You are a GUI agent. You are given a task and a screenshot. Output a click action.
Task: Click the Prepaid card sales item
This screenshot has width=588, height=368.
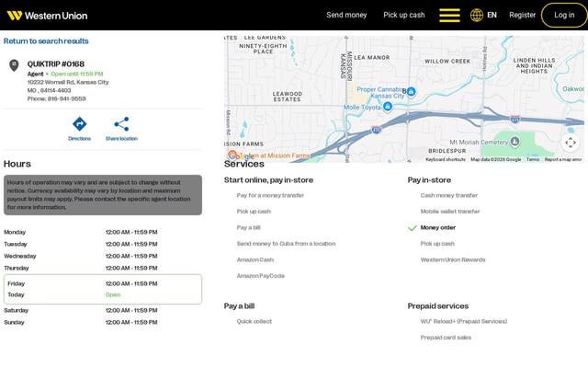446,338
